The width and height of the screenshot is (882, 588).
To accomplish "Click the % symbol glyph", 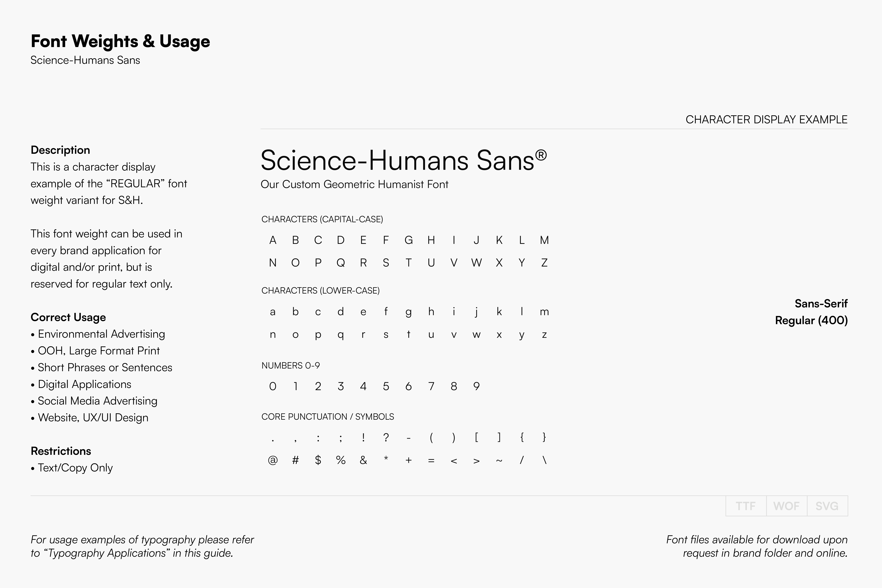I will pyautogui.click(x=340, y=460).
